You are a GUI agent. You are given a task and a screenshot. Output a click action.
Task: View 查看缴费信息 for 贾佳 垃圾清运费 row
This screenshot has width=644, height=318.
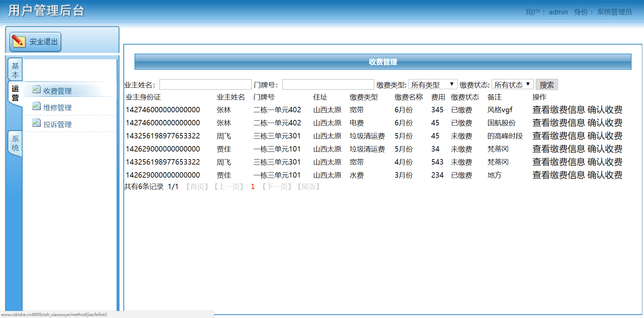click(x=559, y=149)
